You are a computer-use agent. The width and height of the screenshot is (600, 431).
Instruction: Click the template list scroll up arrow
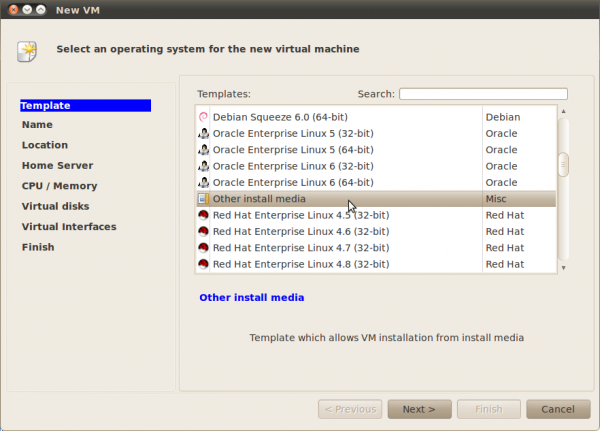coord(563,111)
